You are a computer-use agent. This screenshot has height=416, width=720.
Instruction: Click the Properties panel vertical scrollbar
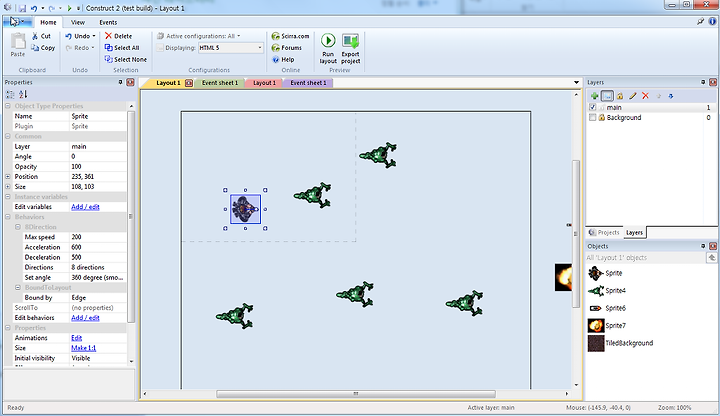coord(131,217)
